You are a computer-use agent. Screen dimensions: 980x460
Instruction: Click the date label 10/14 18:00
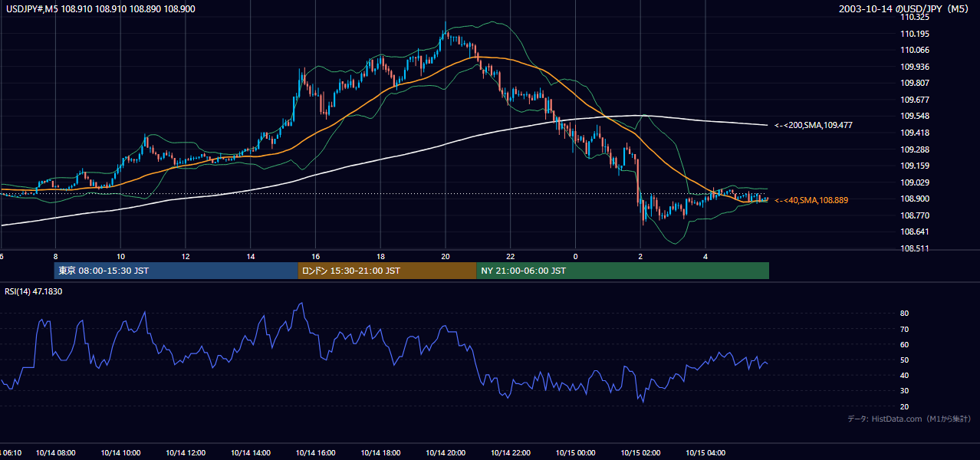(x=380, y=453)
